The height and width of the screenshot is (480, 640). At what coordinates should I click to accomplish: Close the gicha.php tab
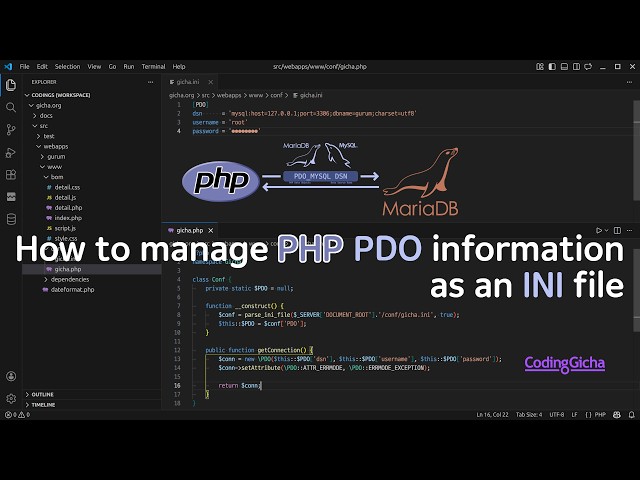click(211, 231)
